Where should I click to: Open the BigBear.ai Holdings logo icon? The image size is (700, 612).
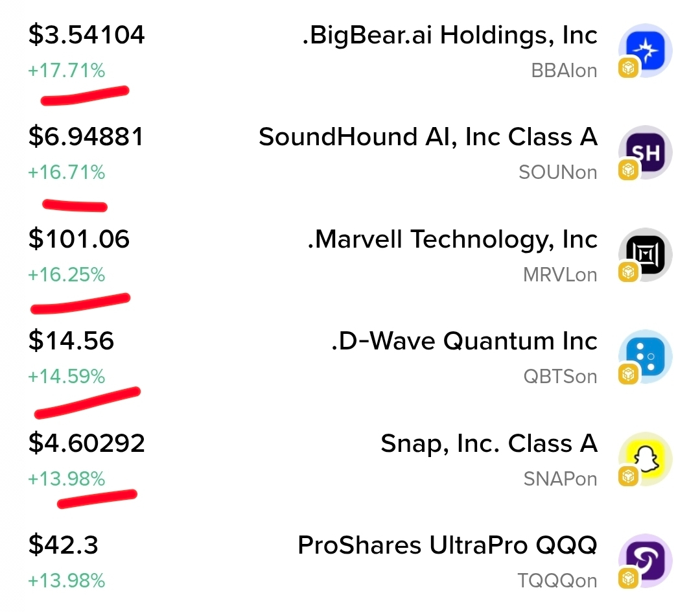click(x=645, y=51)
